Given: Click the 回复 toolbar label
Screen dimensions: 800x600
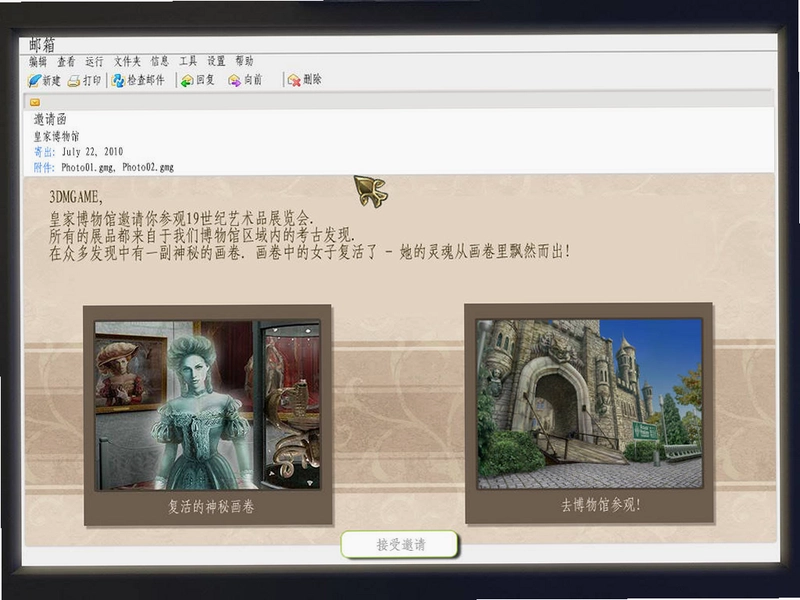Looking at the screenshot, I should [205, 80].
